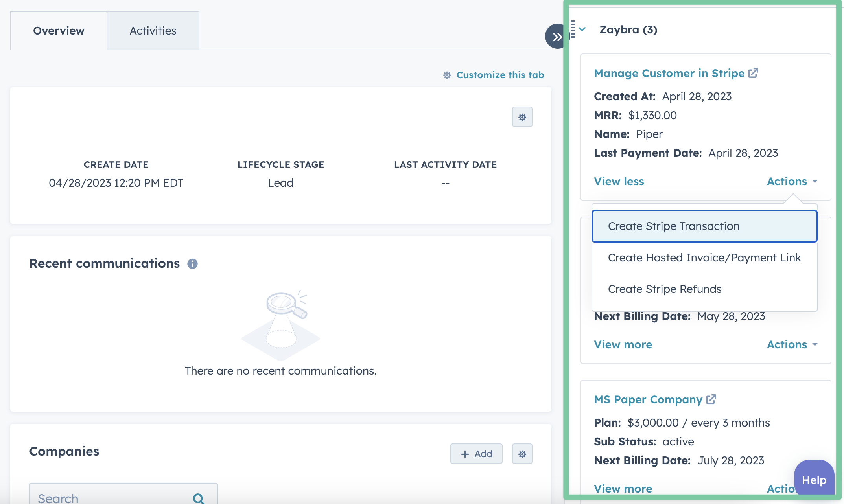Viewport: 844px width, 504px height.
Task: Switch to the Activities tab
Action: pos(153,31)
